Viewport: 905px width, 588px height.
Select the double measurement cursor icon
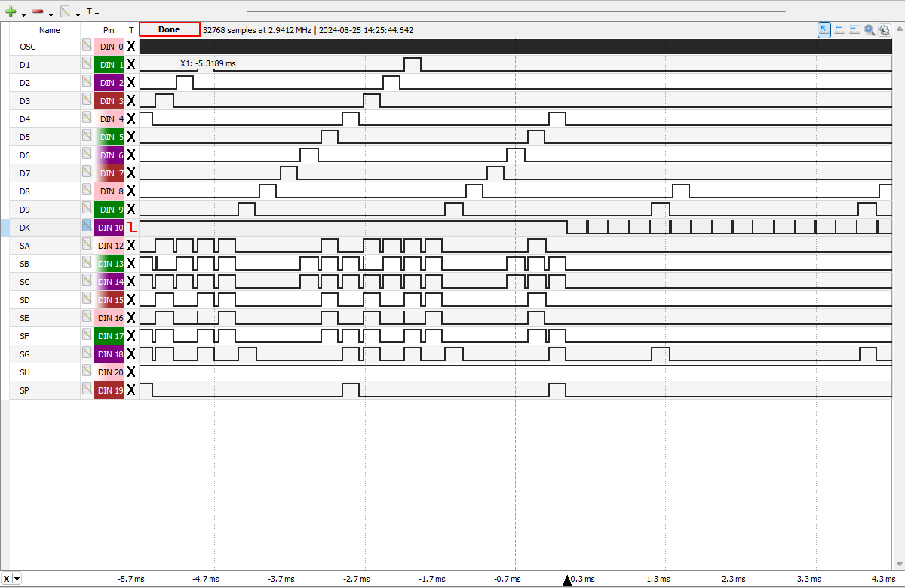click(x=854, y=29)
